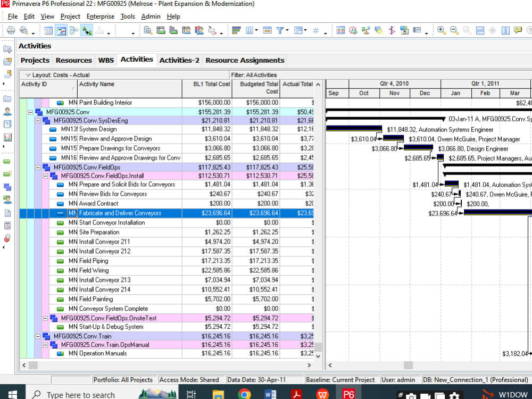
Task: Collapse the MFG00925.Conv WBS group
Action: 30,112
